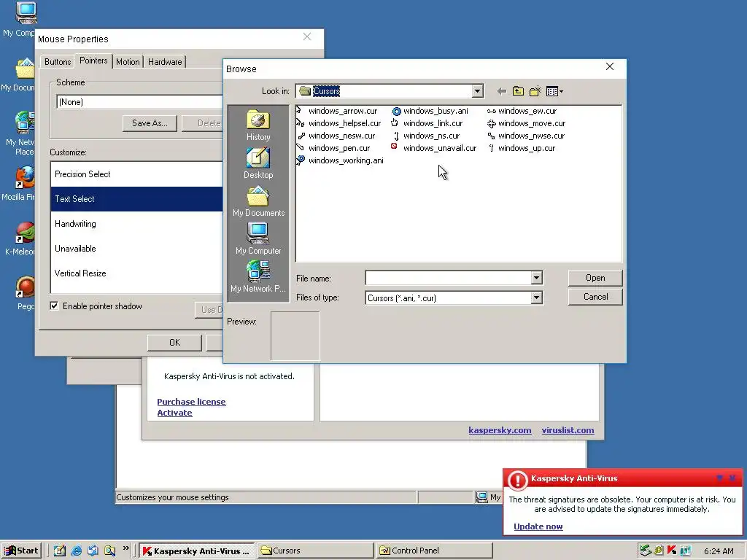Pick the windows_nwse.cur file

[526, 136]
